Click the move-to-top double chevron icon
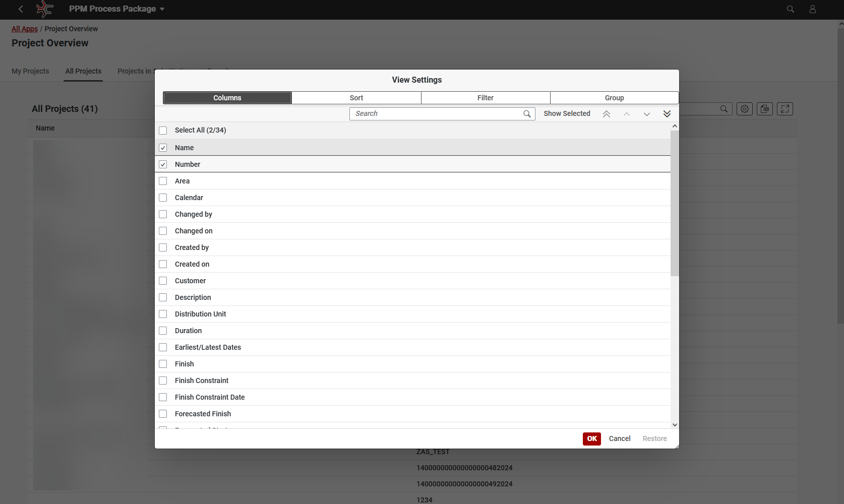Image resolution: width=844 pixels, height=504 pixels. [x=607, y=114]
